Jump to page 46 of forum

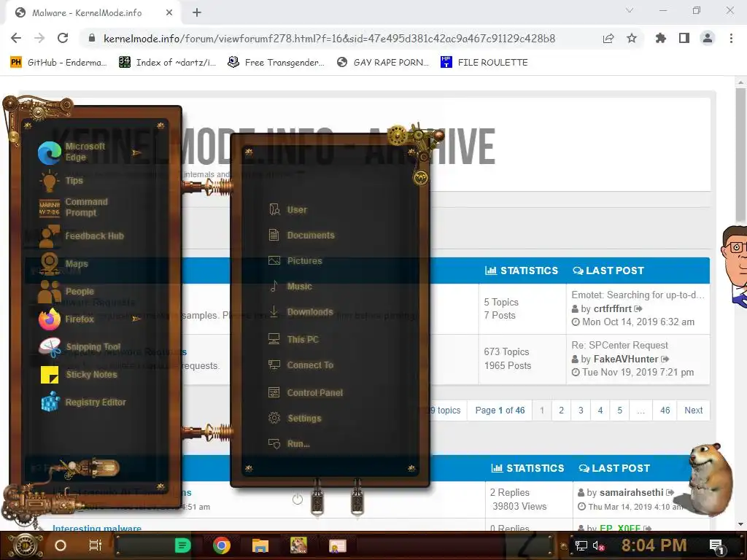coord(665,410)
